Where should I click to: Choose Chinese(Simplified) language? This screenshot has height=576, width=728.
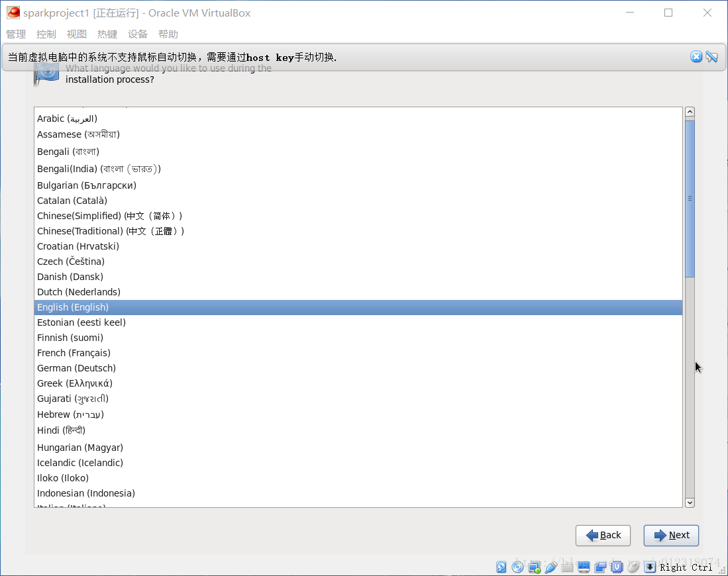click(x=358, y=216)
